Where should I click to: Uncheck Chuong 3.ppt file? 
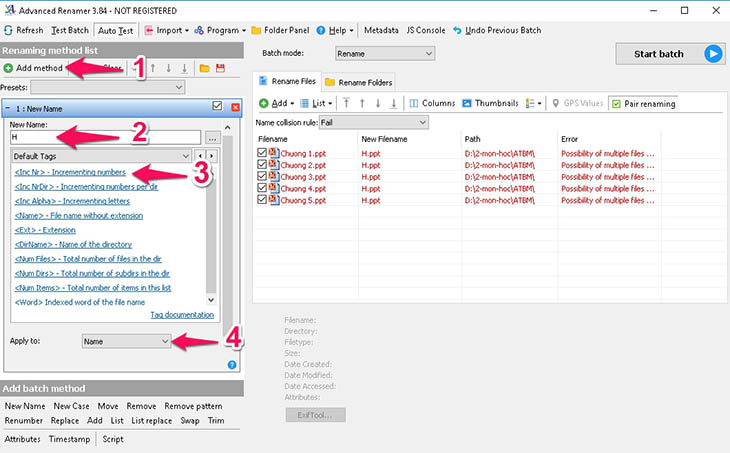pyautogui.click(x=262, y=176)
